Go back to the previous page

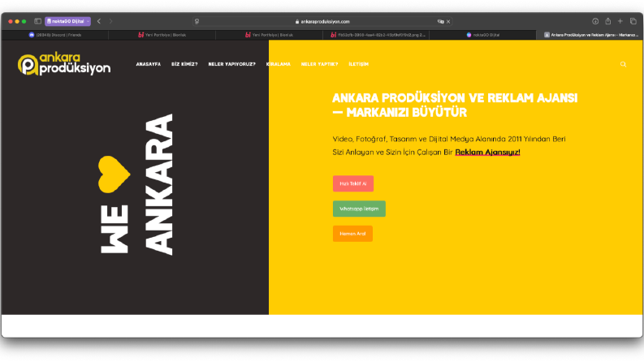coord(99,21)
